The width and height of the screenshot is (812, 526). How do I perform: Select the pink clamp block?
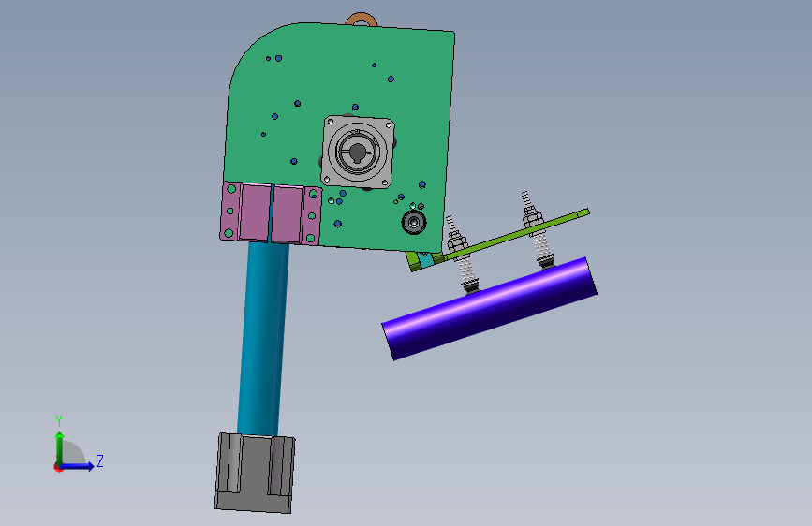coord(271,213)
